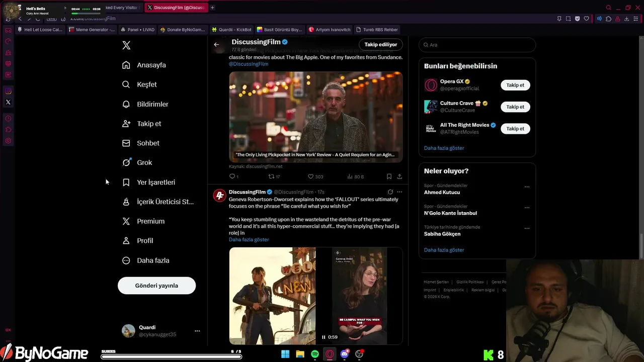Follow All The Right Movies

[x=515, y=129]
